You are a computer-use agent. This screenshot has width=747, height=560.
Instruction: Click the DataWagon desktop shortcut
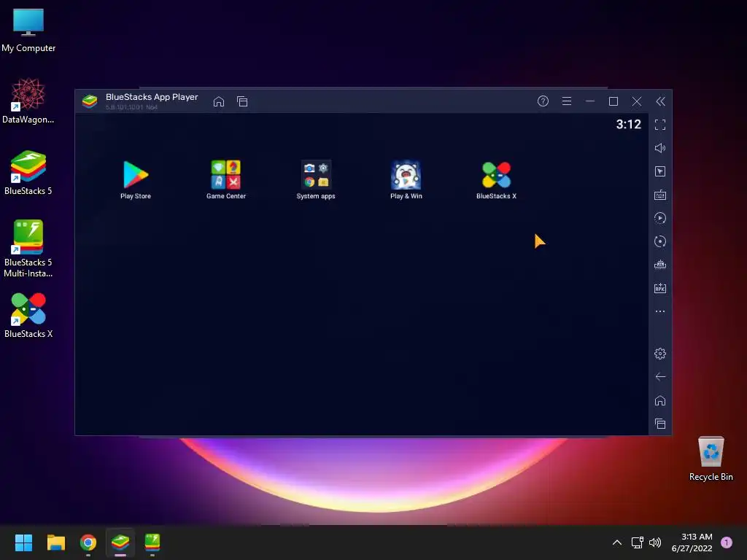pyautogui.click(x=28, y=101)
